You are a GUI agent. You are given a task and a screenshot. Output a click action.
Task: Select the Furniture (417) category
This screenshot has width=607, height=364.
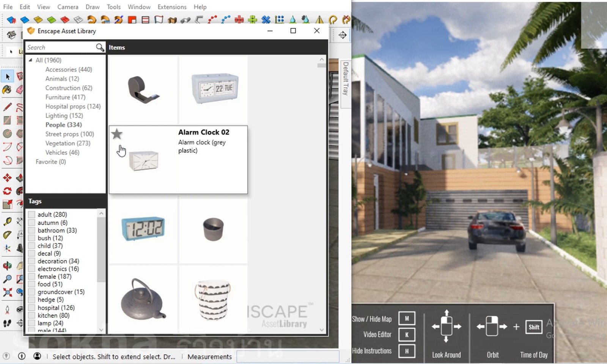point(65,97)
